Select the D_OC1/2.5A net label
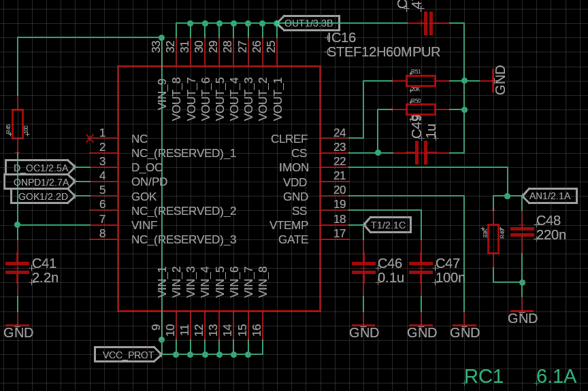This screenshot has width=588, height=391. (x=41, y=167)
